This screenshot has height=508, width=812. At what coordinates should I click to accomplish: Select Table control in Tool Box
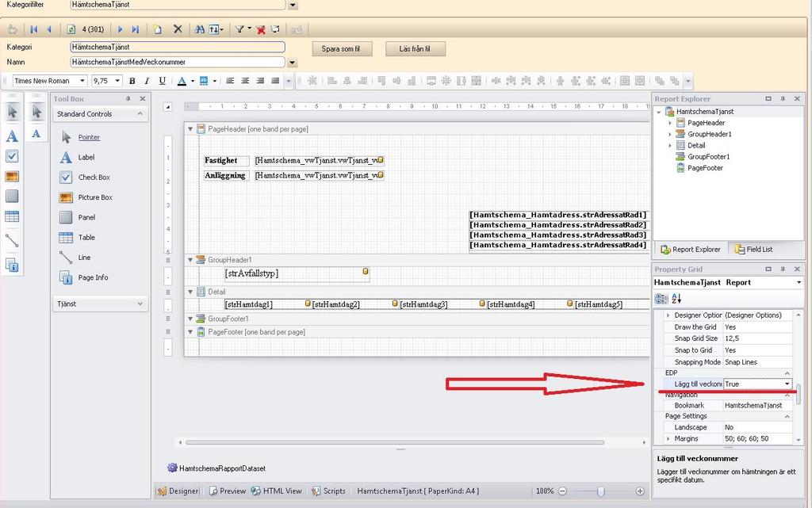coord(86,238)
